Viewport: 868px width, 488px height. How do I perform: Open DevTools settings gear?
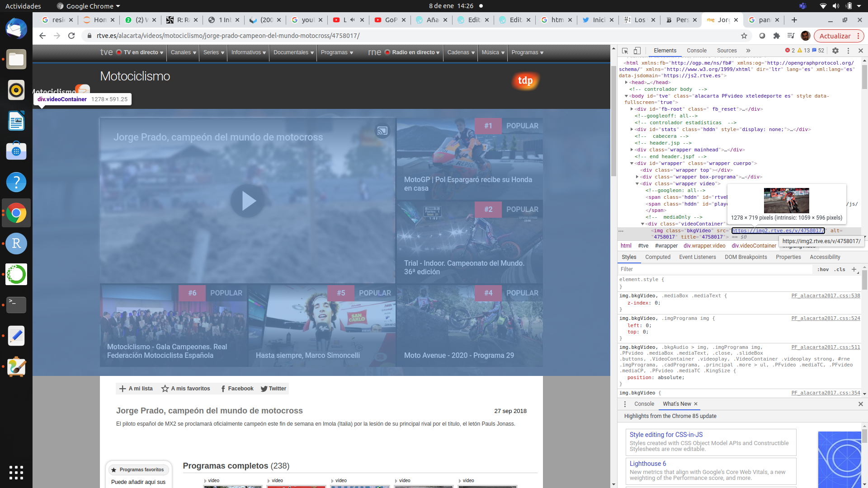pos(835,51)
